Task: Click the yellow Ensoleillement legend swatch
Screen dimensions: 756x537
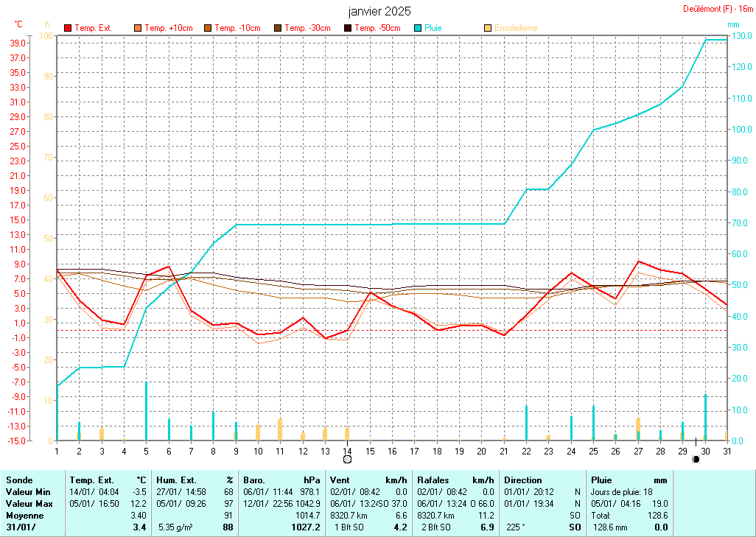Action: tap(488, 28)
